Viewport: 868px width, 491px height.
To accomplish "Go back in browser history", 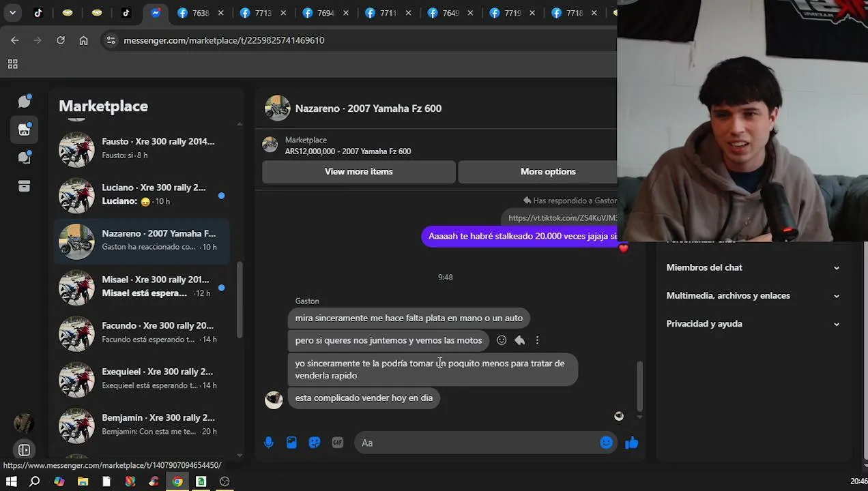I will click(x=15, y=40).
